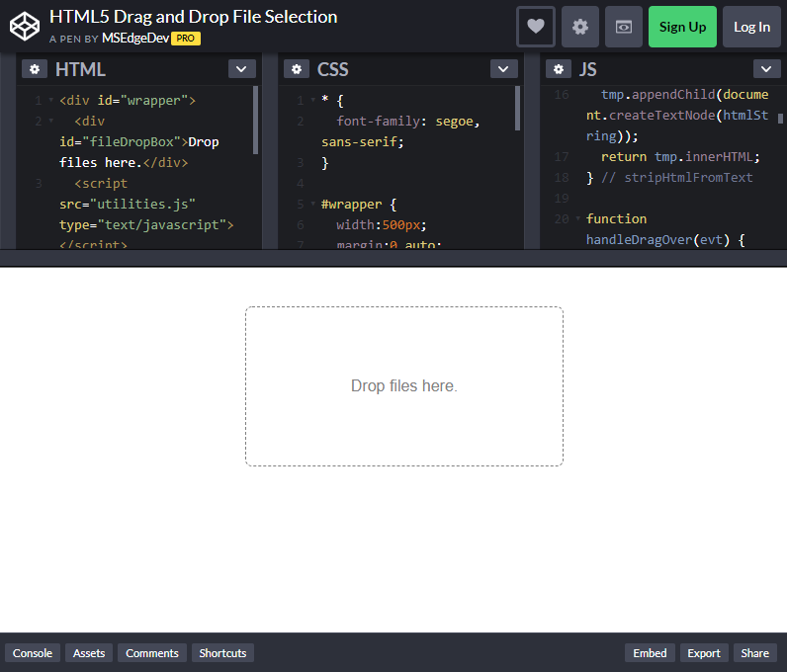
Task: Click the PRO badge
Action: coord(186,39)
